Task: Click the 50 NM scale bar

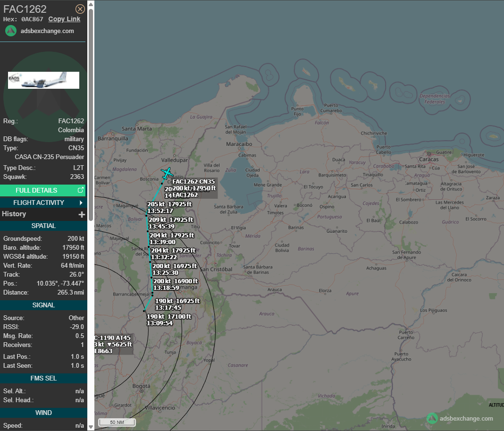Action: point(117,423)
